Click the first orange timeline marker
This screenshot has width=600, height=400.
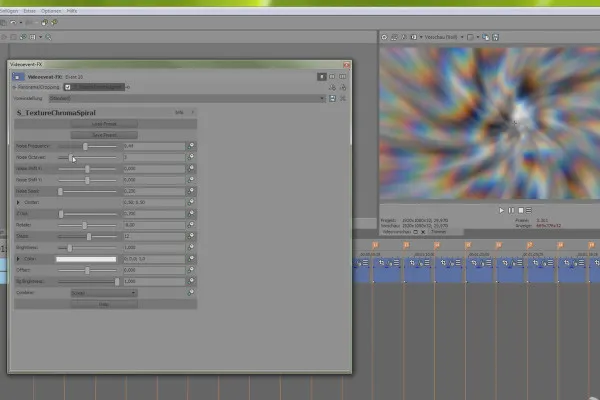pyautogui.click(x=375, y=245)
